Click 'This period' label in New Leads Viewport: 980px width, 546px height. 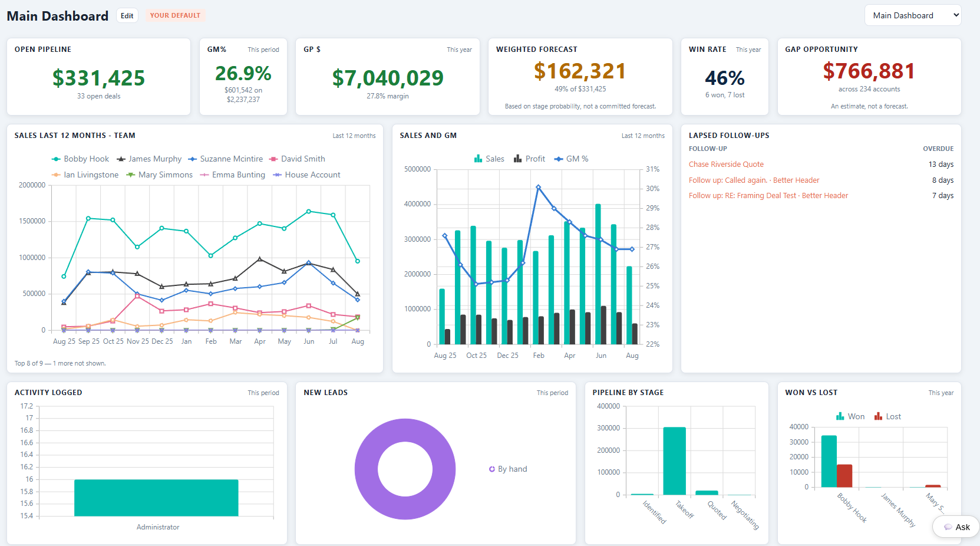coord(552,393)
